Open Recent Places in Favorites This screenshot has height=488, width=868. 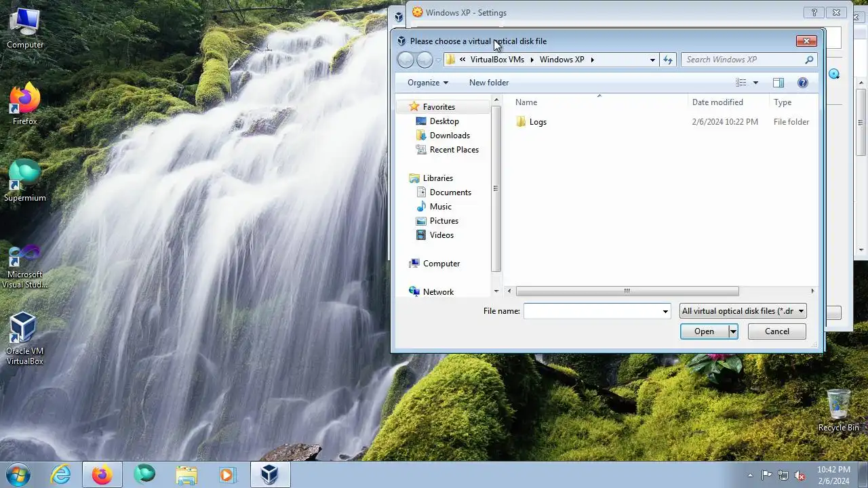coord(454,150)
